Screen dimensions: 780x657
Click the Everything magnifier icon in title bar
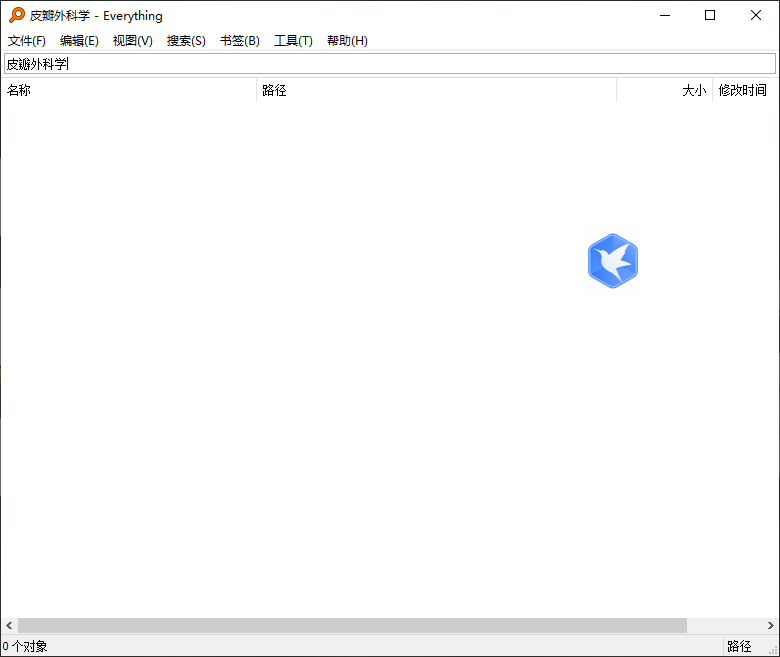17,15
